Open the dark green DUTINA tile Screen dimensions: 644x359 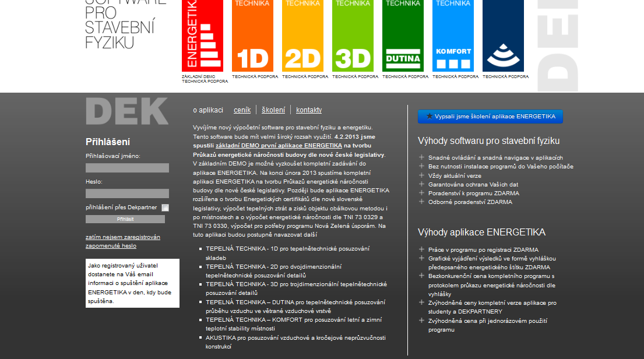tap(403, 36)
